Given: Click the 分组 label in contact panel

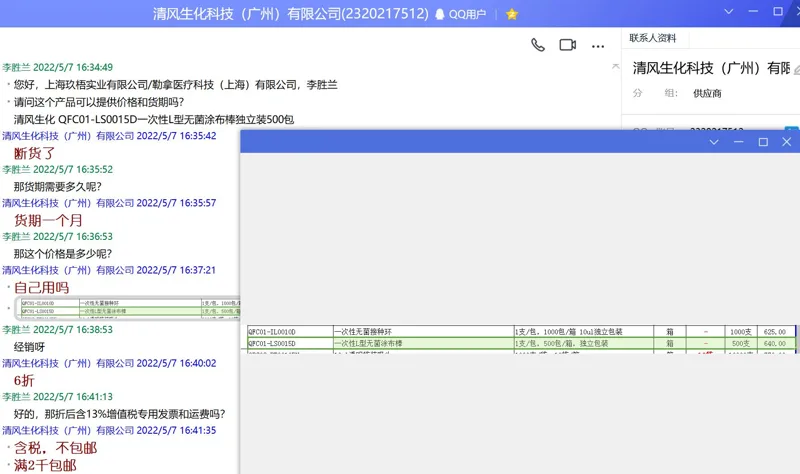Looking at the screenshot, I should click(655, 93).
